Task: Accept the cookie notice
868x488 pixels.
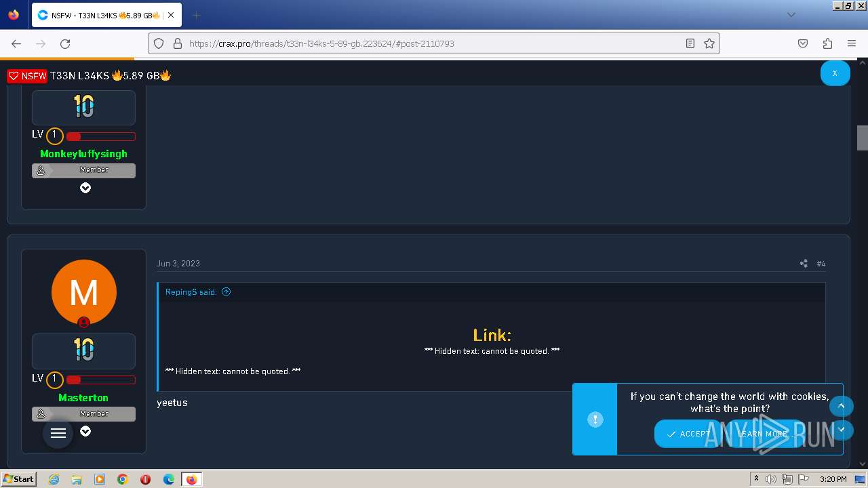Action: click(689, 434)
